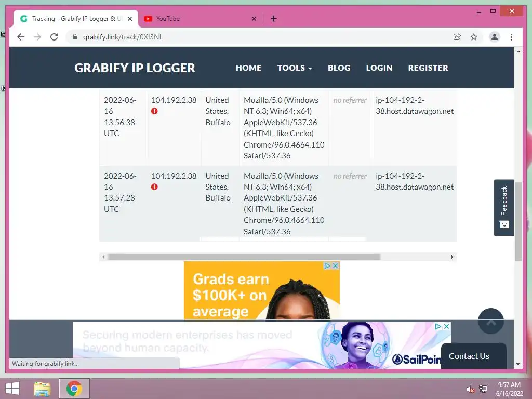Close the YouTube tab
The image size is (532, 399).
click(x=254, y=19)
